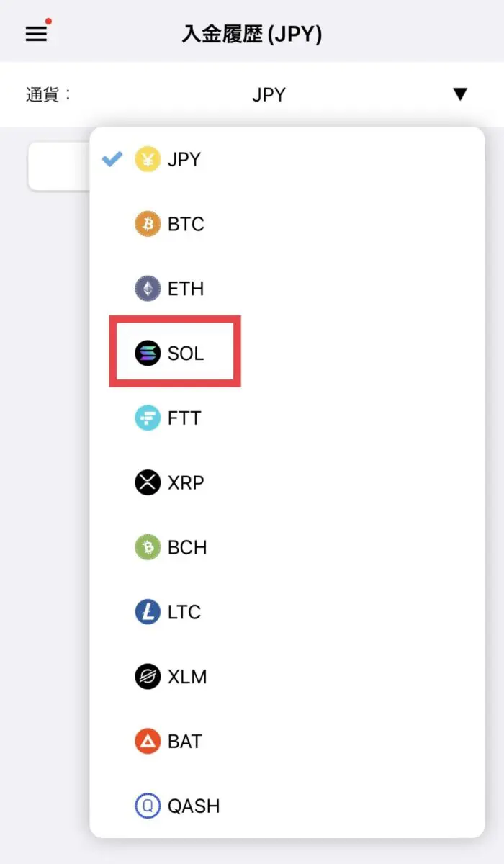Click the white card behind the dropdown
Viewport: 504px width, 864px height.
point(59,166)
